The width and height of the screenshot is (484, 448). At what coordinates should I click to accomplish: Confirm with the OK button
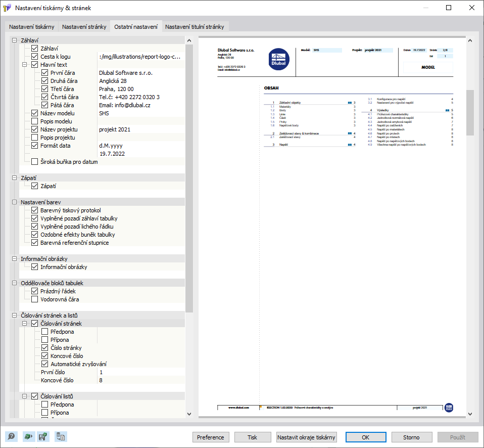(x=366, y=437)
